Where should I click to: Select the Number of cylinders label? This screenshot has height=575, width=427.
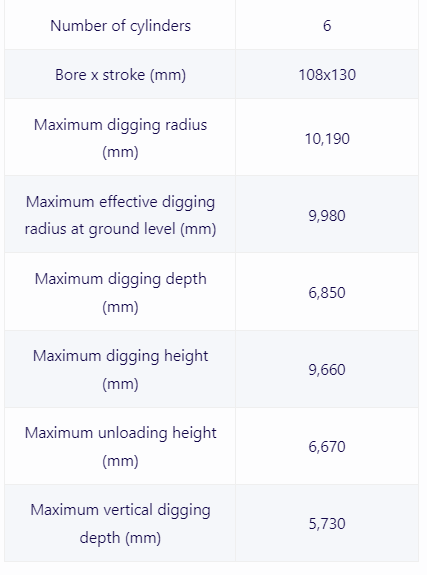pyautogui.click(x=120, y=26)
